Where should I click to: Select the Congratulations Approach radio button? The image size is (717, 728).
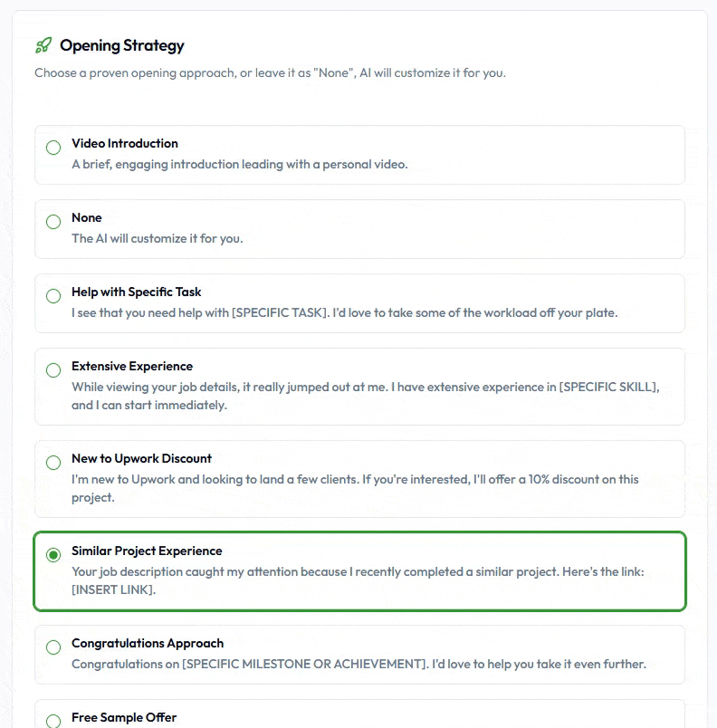coord(53,647)
